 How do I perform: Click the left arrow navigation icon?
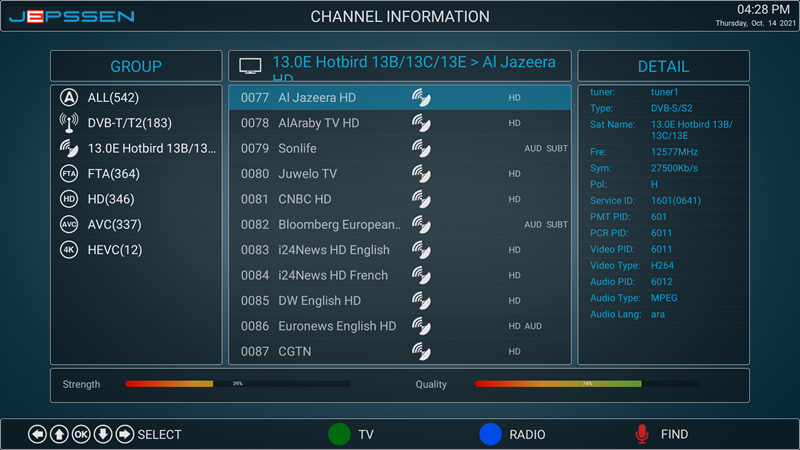pyautogui.click(x=37, y=434)
